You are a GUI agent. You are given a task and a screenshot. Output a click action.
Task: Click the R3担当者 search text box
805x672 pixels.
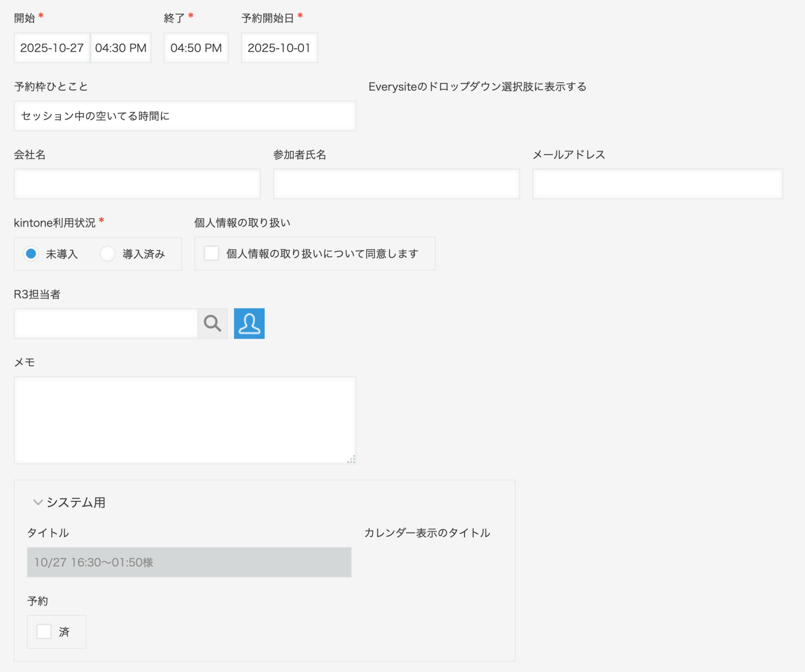coord(106,324)
